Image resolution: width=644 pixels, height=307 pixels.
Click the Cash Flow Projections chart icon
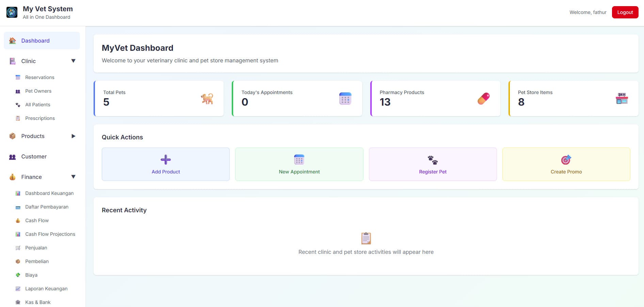pyautogui.click(x=18, y=234)
